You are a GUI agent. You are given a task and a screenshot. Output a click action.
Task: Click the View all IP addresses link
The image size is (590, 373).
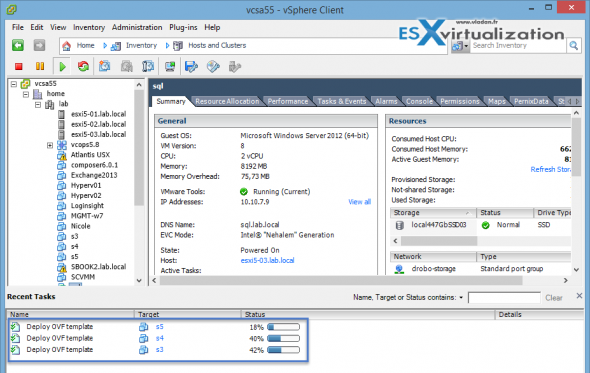pyautogui.click(x=359, y=202)
